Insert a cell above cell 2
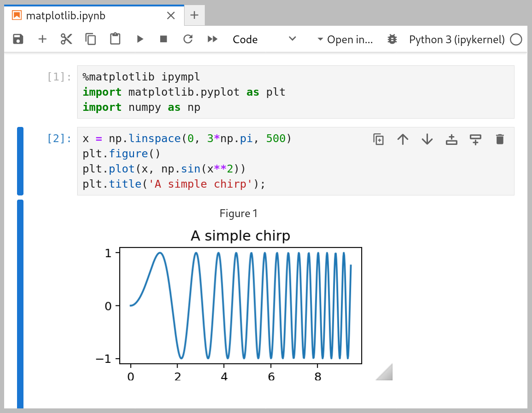This screenshot has height=413, width=532. pyautogui.click(x=451, y=139)
